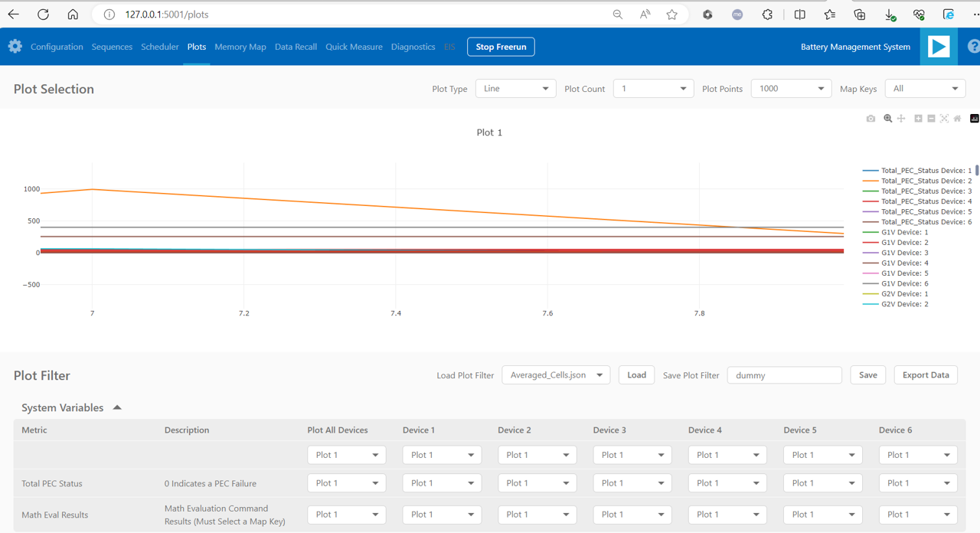Screen dimensions: 980x533
Task: Collapse the System Variables section
Action: [x=117, y=408]
